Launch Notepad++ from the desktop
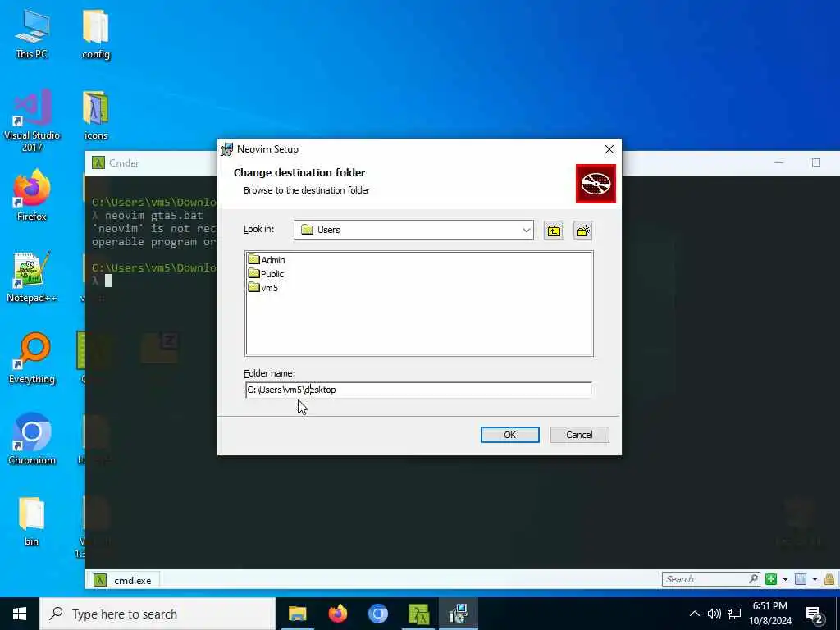The width and height of the screenshot is (840, 630). (x=32, y=277)
